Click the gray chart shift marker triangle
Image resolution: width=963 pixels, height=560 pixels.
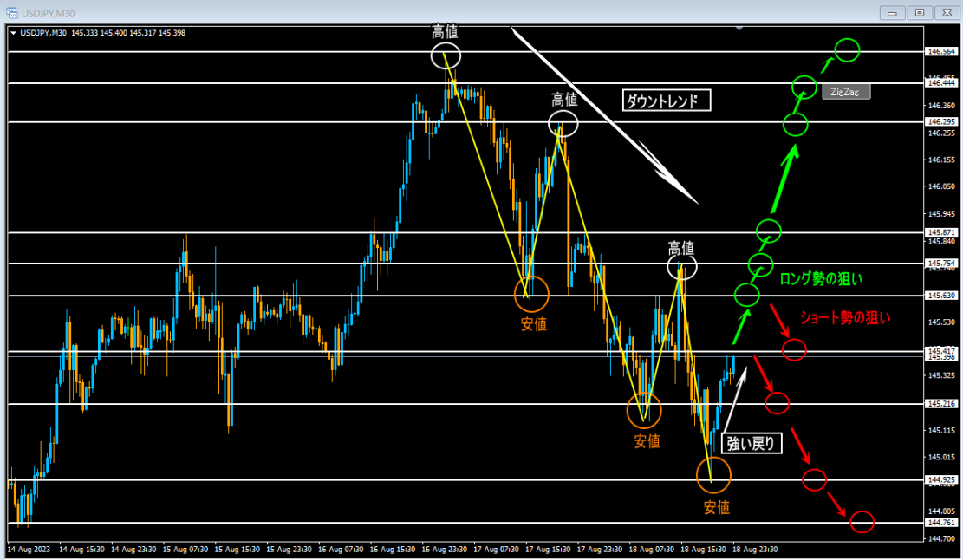tap(739, 29)
